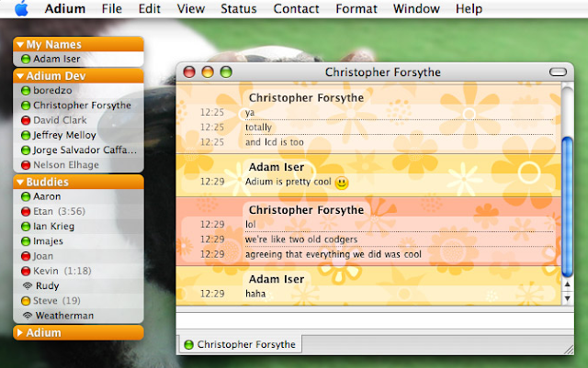588x368 pixels.
Task: Click the message "agreeing that everything we did was cool"
Action: pos(334,254)
